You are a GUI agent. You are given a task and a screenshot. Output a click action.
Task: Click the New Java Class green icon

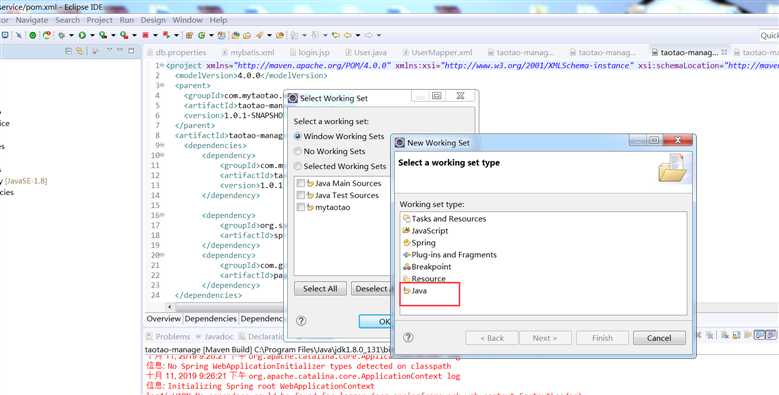pos(201,35)
